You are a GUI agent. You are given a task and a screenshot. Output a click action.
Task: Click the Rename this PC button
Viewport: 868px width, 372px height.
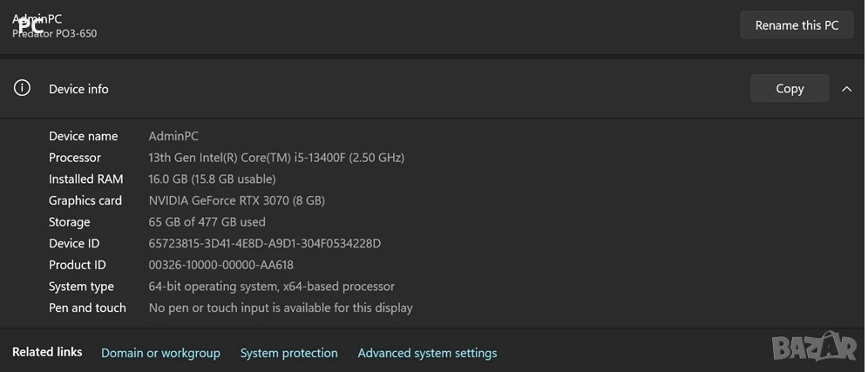797,25
